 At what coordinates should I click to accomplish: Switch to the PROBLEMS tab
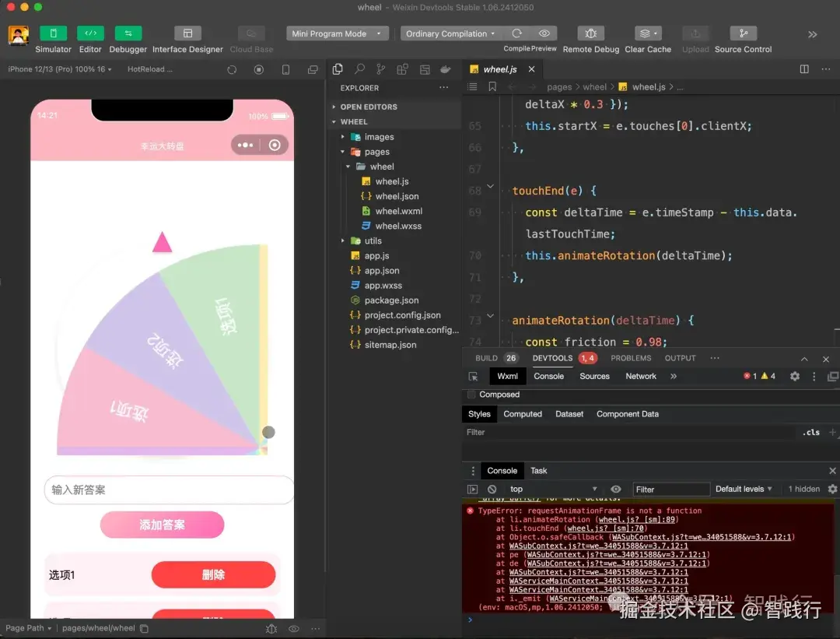pos(631,358)
